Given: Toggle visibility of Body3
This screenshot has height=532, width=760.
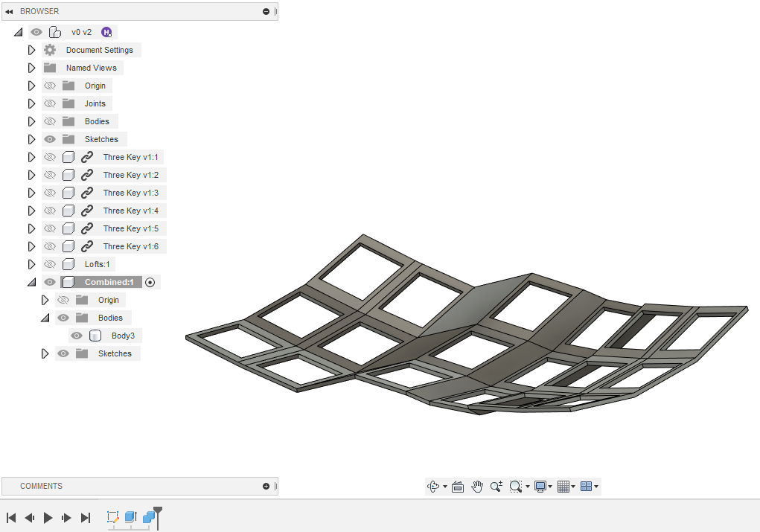Looking at the screenshot, I should click(77, 335).
